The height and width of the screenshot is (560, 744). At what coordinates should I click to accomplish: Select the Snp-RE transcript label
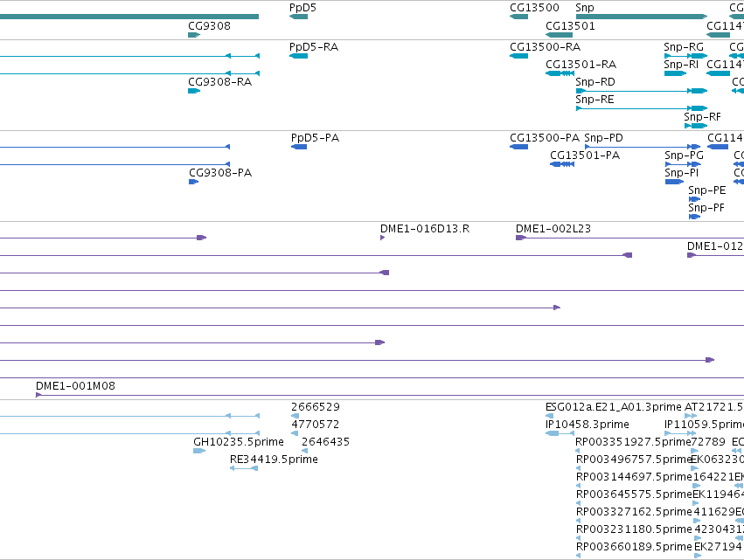click(595, 100)
